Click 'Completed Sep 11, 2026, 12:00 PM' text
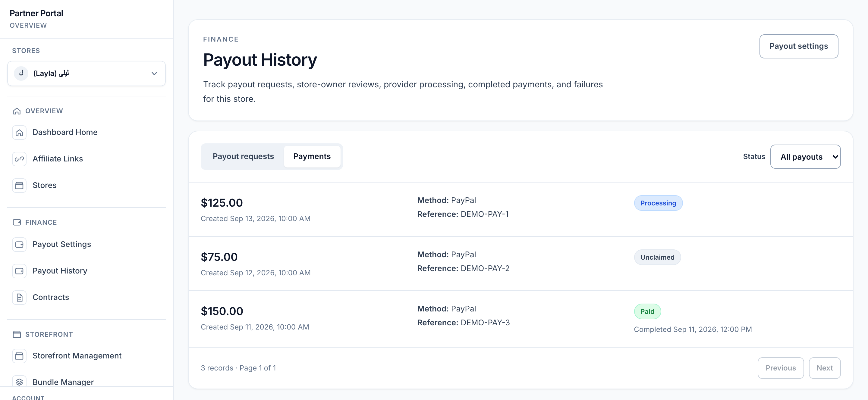Image resolution: width=868 pixels, height=400 pixels. tap(693, 329)
